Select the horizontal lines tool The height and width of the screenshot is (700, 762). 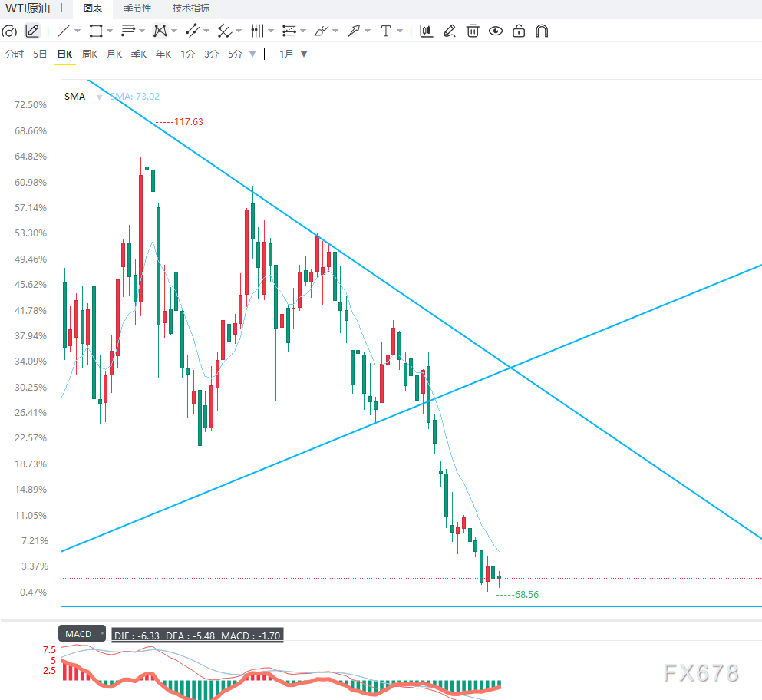[x=128, y=31]
